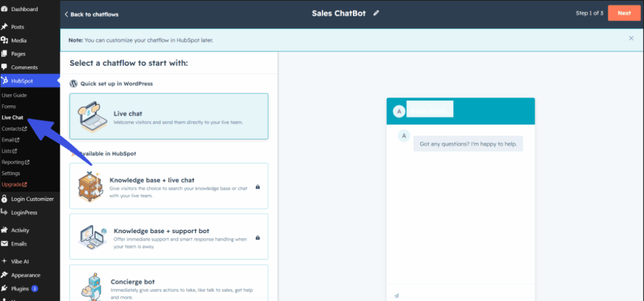Open Email external link in HubSpot submenu

coord(10,140)
